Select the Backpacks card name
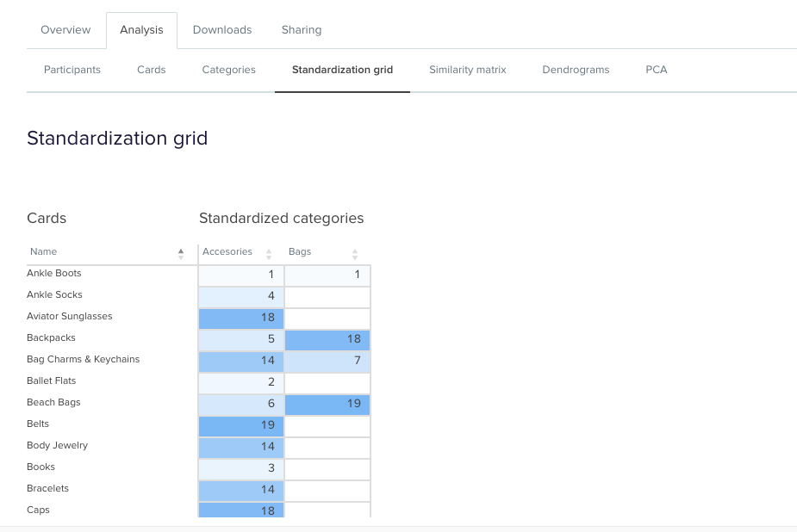Image resolution: width=797 pixels, height=532 pixels. click(51, 337)
